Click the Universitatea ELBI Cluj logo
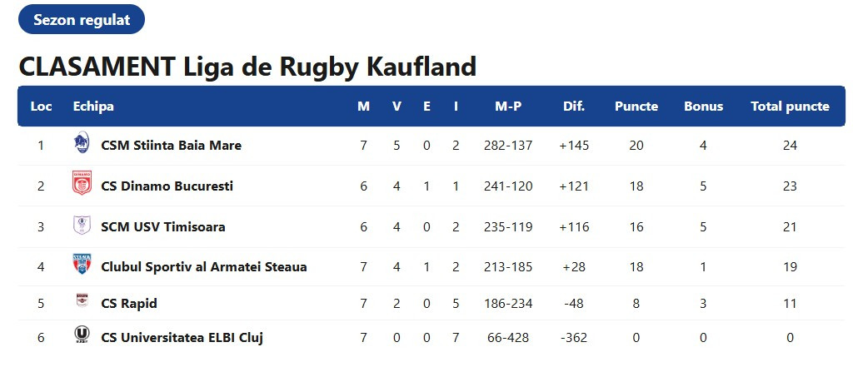 coord(82,336)
